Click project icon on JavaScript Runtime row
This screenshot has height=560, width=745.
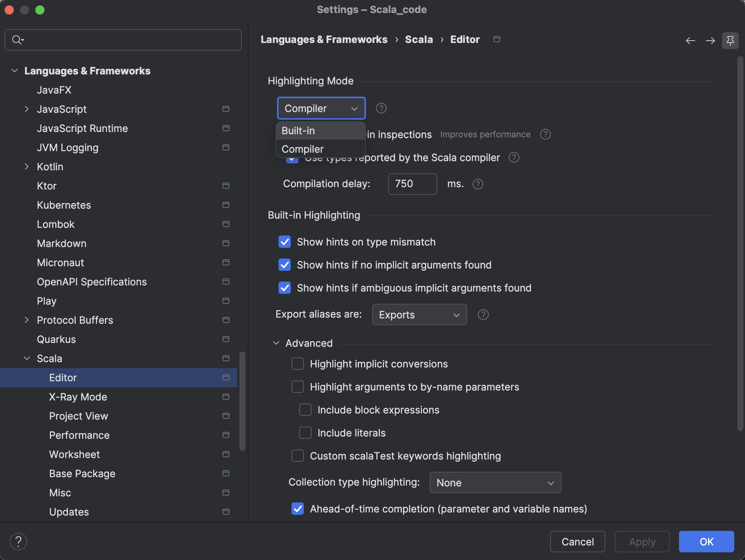(x=226, y=128)
